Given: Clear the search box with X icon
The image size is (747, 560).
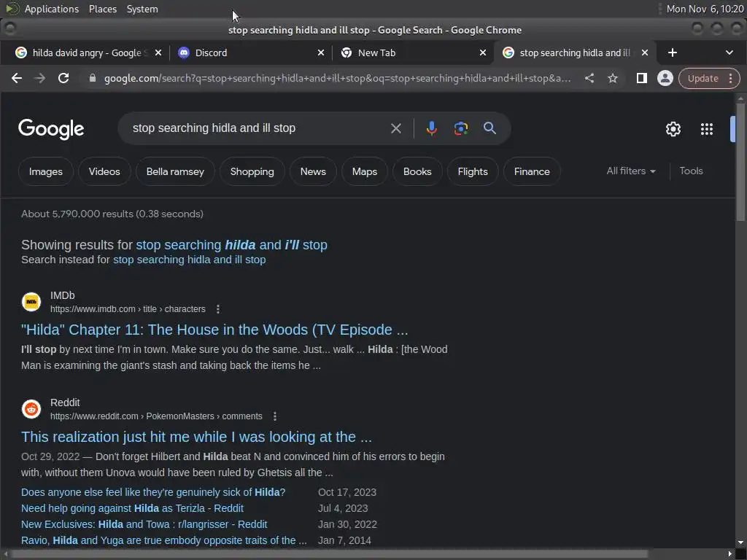Looking at the screenshot, I should [x=396, y=128].
